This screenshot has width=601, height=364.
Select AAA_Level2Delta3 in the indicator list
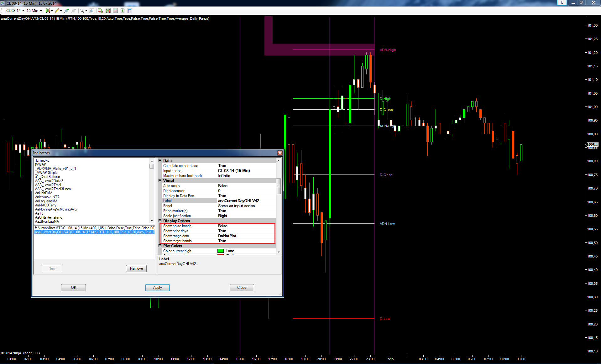pos(49,181)
